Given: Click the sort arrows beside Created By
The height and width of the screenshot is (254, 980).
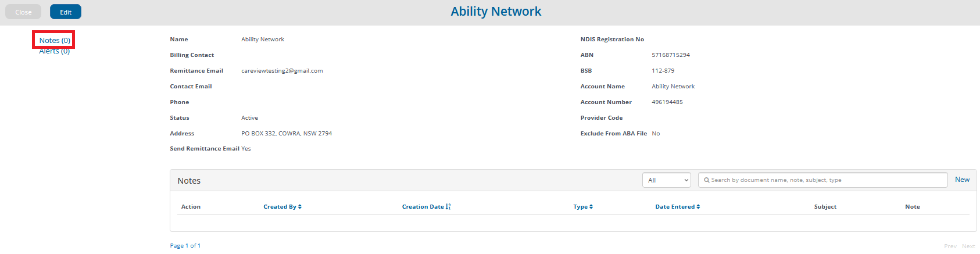Looking at the screenshot, I should pyautogui.click(x=300, y=207).
